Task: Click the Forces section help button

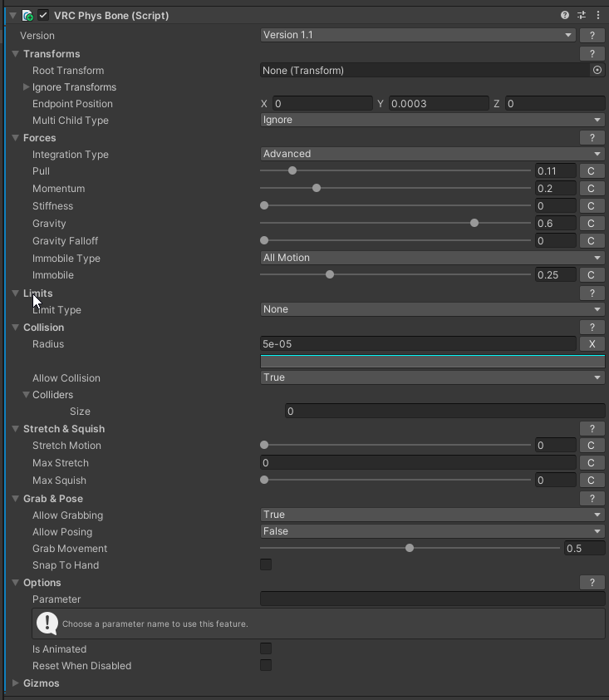Action: [592, 138]
